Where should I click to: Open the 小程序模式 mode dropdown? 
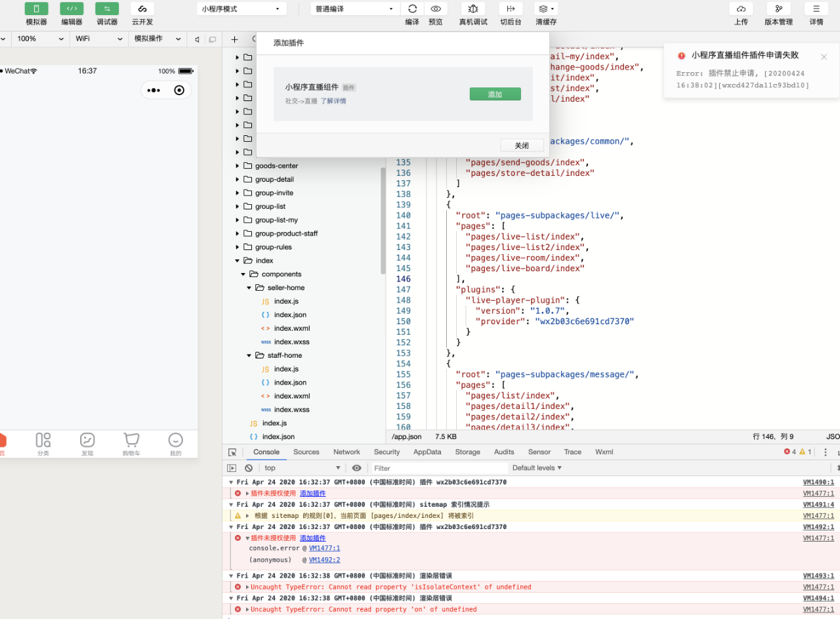pos(241,9)
